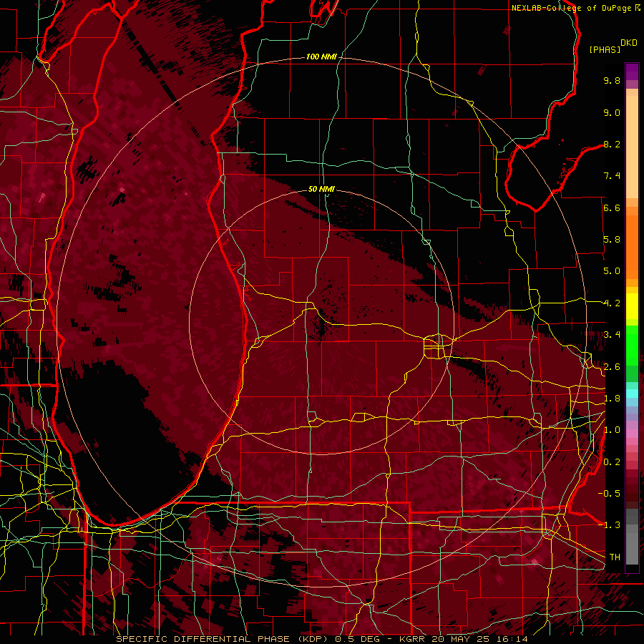
Task: Pick the purple segment of the color bar
Action: pyautogui.click(x=632, y=72)
